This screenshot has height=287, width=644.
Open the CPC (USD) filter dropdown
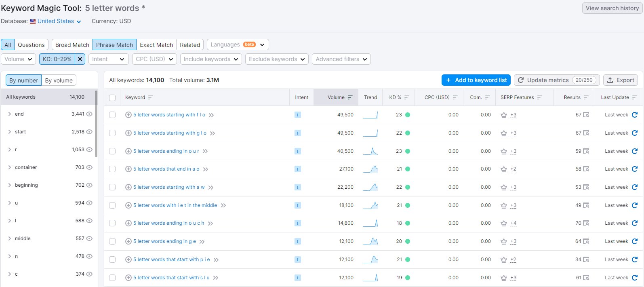(154, 59)
